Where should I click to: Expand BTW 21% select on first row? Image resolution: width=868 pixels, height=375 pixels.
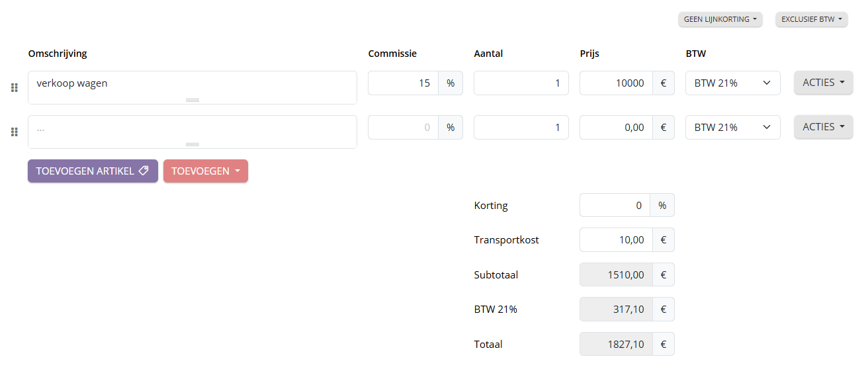(732, 83)
